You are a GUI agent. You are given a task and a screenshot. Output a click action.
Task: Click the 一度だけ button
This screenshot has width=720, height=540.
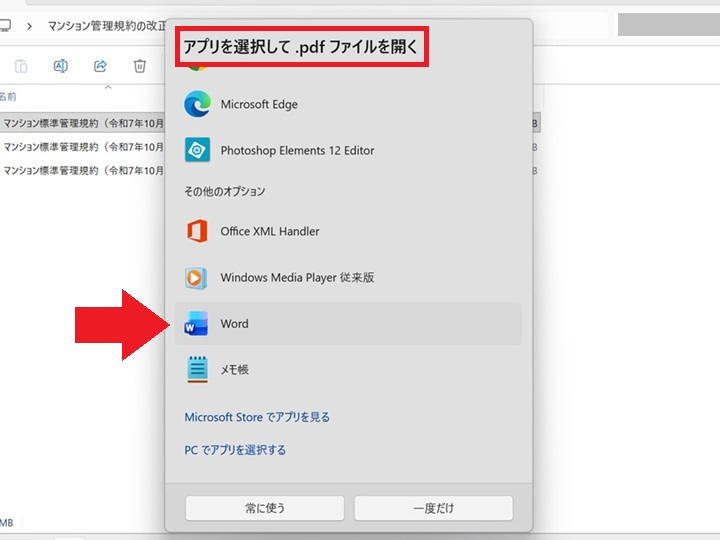coord(433,508)
